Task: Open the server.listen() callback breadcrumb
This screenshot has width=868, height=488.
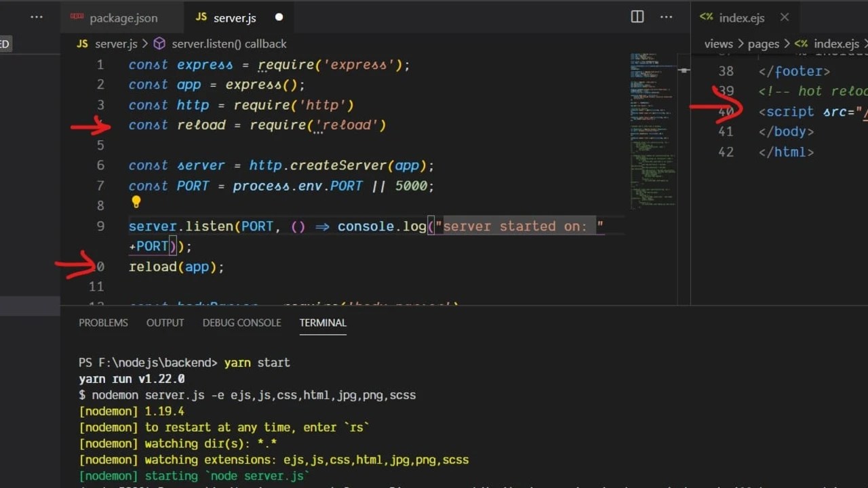Action: [229, 43]
